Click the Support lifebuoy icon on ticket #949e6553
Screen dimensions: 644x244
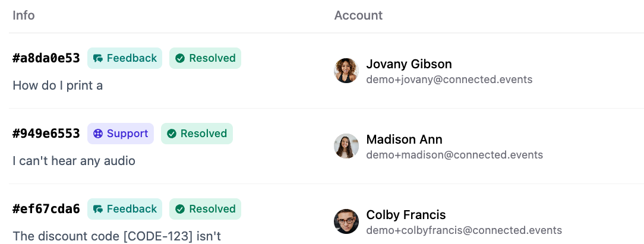coord(98,134)
